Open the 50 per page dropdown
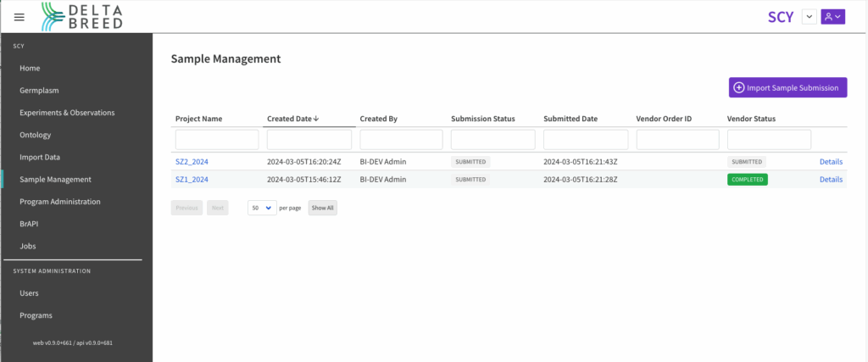868x362 pixels. [262, 208]
